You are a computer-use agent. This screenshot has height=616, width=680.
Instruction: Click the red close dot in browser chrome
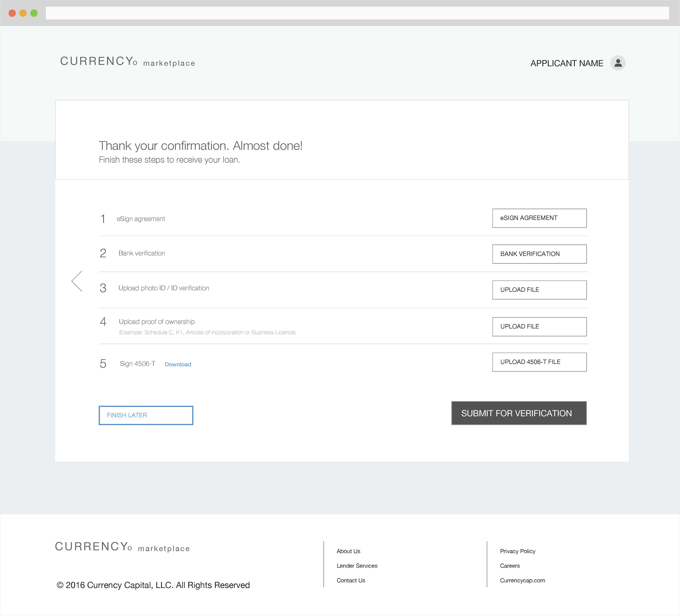(12, 13)
